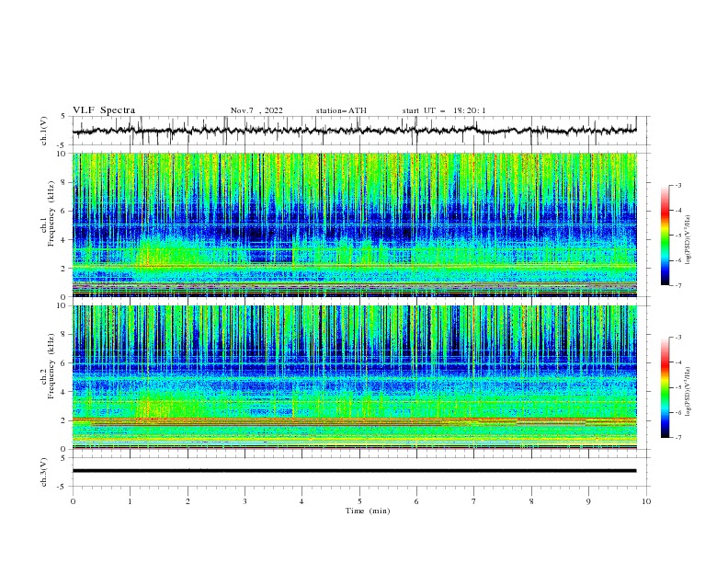
Task: Click the "-3" tick on ch.1 colorbar
Action: [677, 185]
